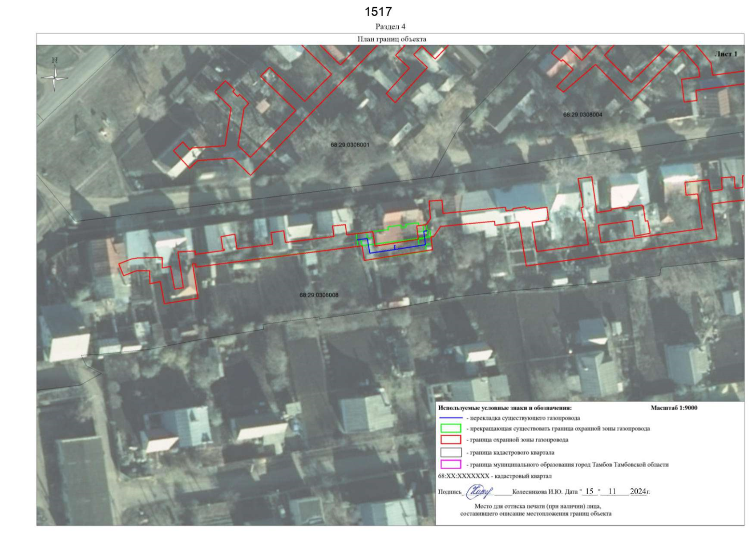Click the "Лист 1" sheet label

click(726, 54)
